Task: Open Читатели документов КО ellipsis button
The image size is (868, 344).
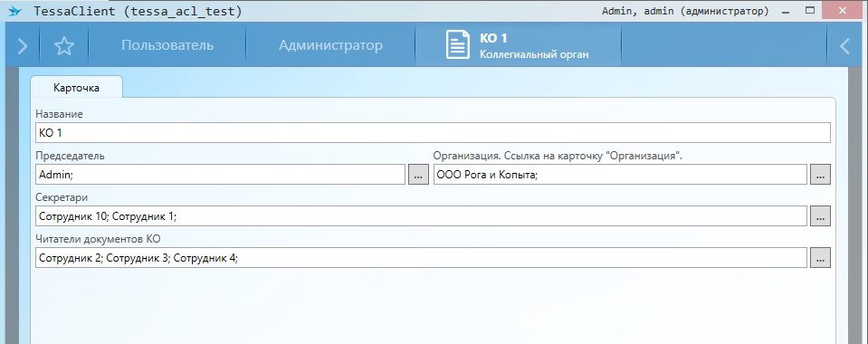Action: pos(820,258)
